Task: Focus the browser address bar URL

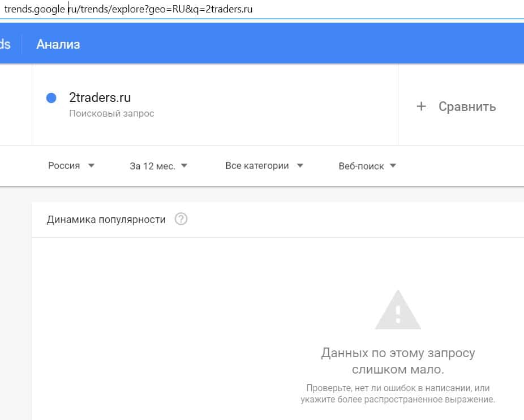Action: pos(128,9)
